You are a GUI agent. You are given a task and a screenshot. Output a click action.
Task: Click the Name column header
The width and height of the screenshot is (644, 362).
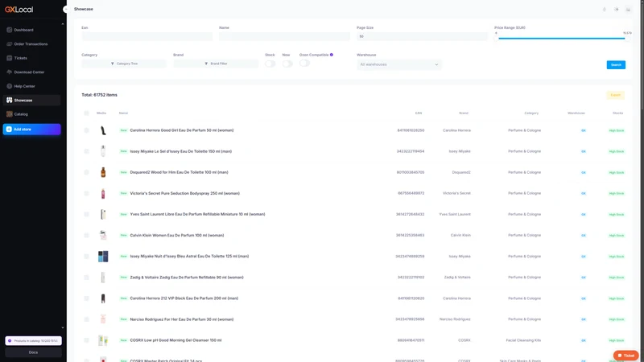click(123, 113)
